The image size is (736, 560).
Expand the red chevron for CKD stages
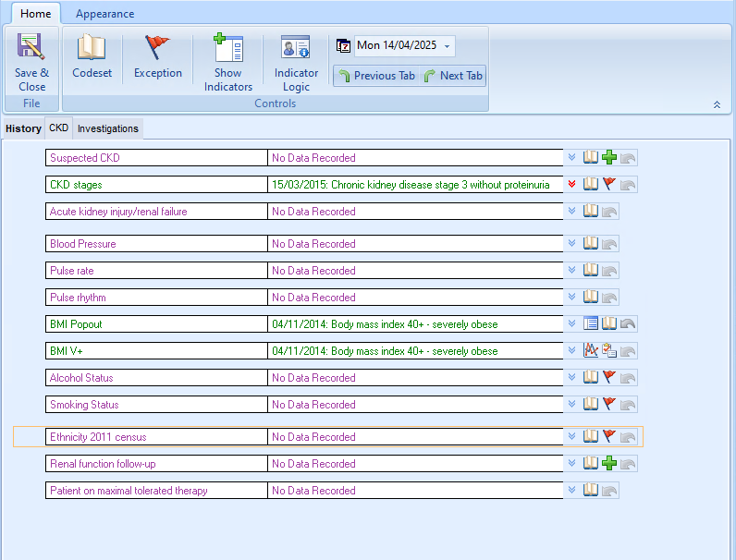tap(571, 184)
